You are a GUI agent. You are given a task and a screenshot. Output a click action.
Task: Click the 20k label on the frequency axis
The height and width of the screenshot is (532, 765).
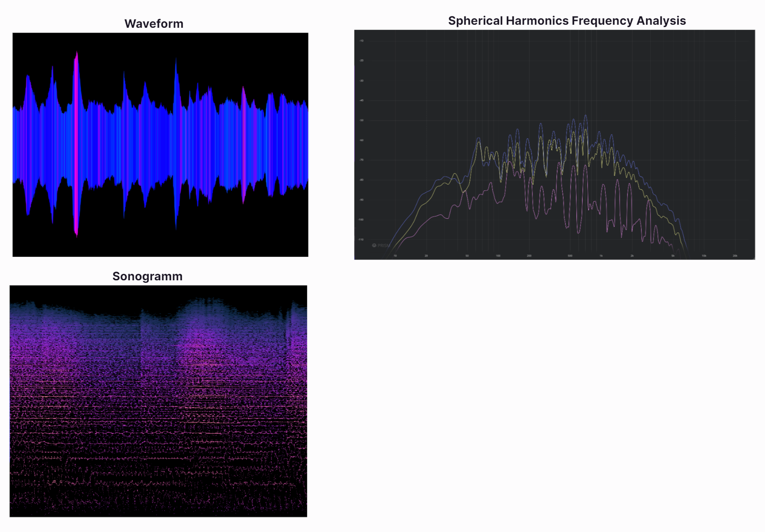735,256
